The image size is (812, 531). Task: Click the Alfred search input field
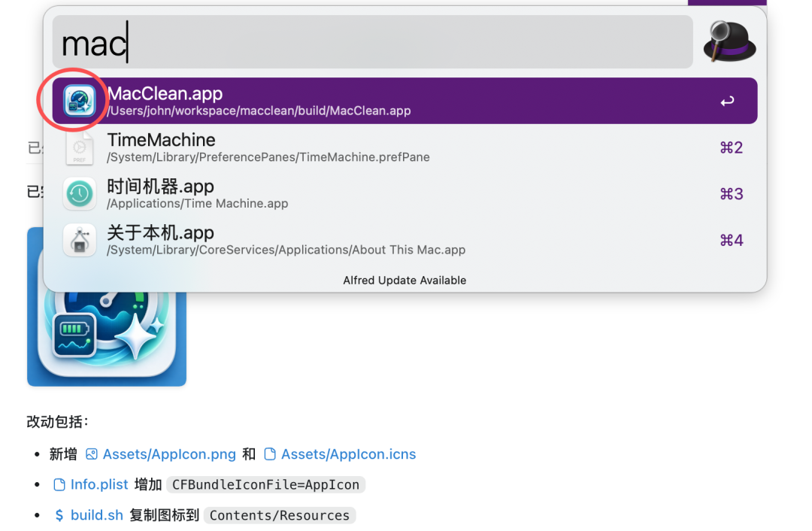[372, 42]
